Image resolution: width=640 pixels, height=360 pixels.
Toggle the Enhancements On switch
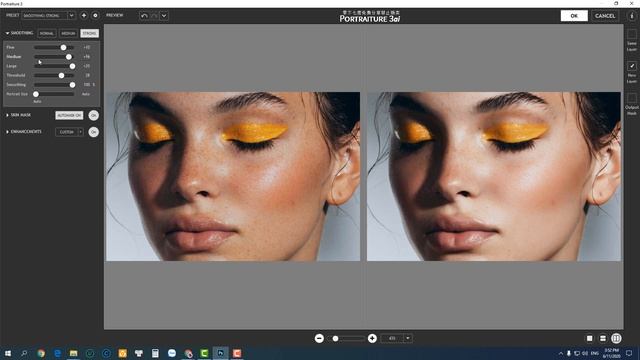[93, 132]
